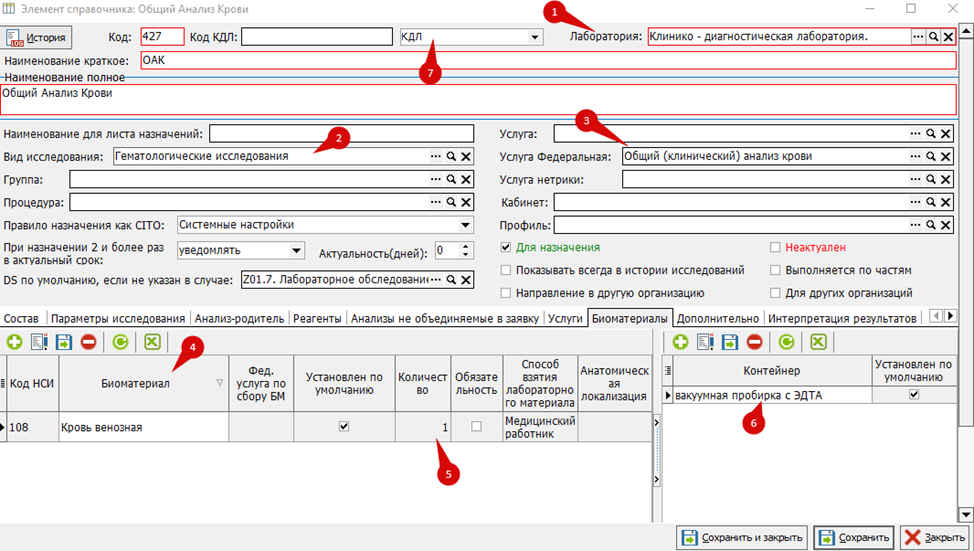The height and width of the screenshot is (551, 974).
Task: Add a new container with green plus
Action: (x=680, y=342)
